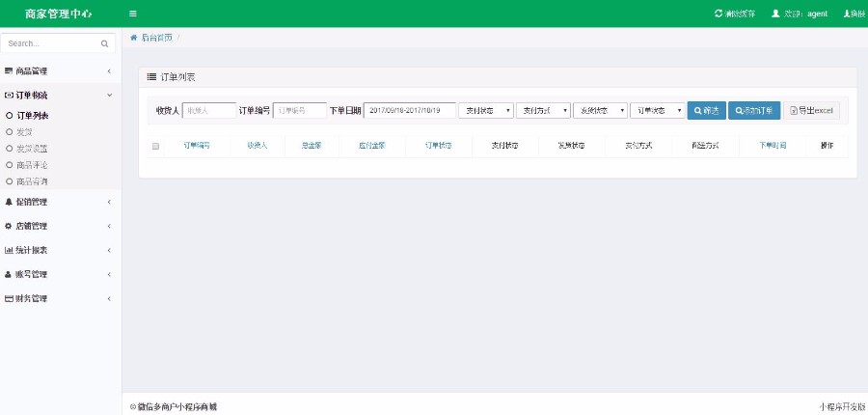Click the person icon for 账号管理

point(9,274)
